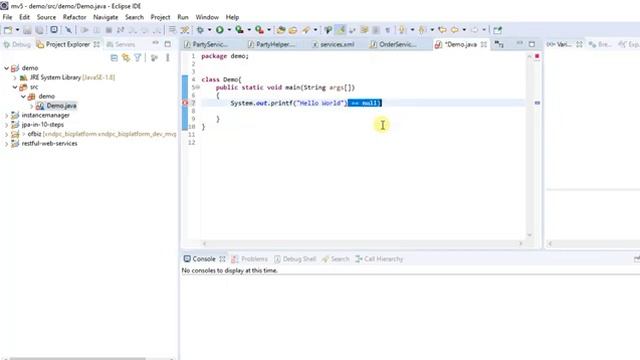Click the Save All toolbar icon

pos(39,30)
